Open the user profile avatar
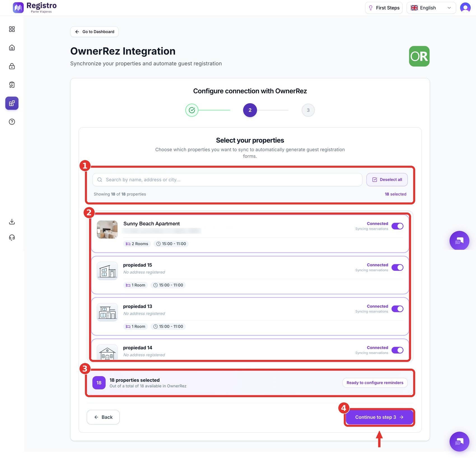This screenshot has height=458, width=476. pos(465,8)
